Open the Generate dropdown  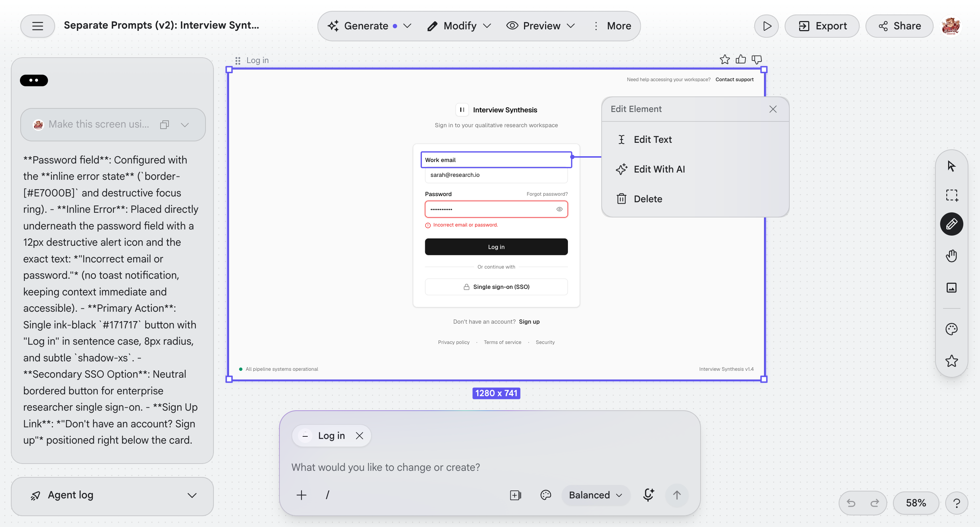point(369,26)
